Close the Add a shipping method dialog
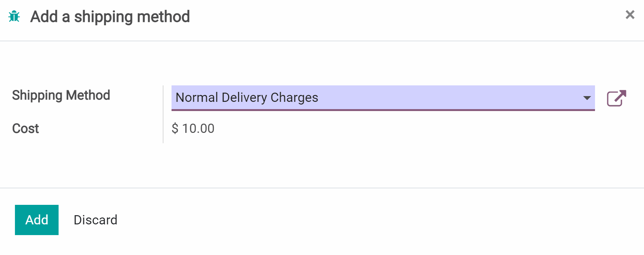The width and height of the screenshot is (644, 255). click(x=630, y=15)
